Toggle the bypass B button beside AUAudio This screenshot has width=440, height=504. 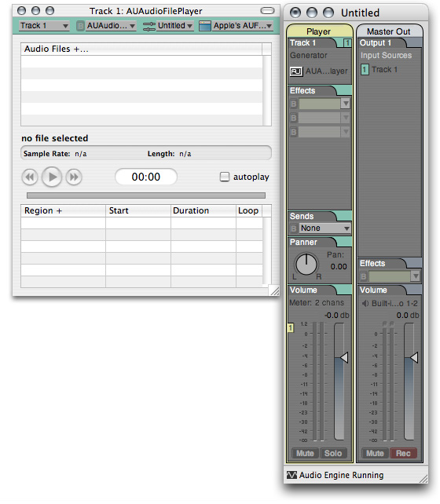[x=80, y=26]
